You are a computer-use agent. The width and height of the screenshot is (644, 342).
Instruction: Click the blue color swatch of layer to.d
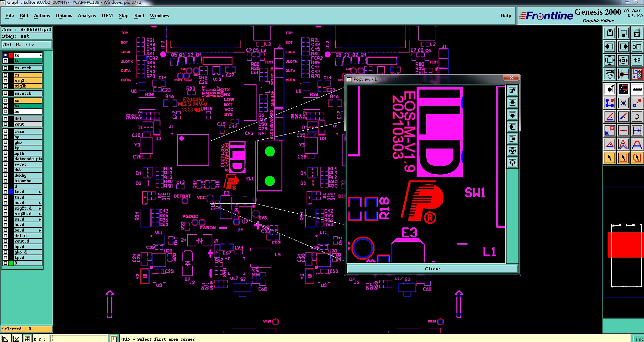click(11, 192)
